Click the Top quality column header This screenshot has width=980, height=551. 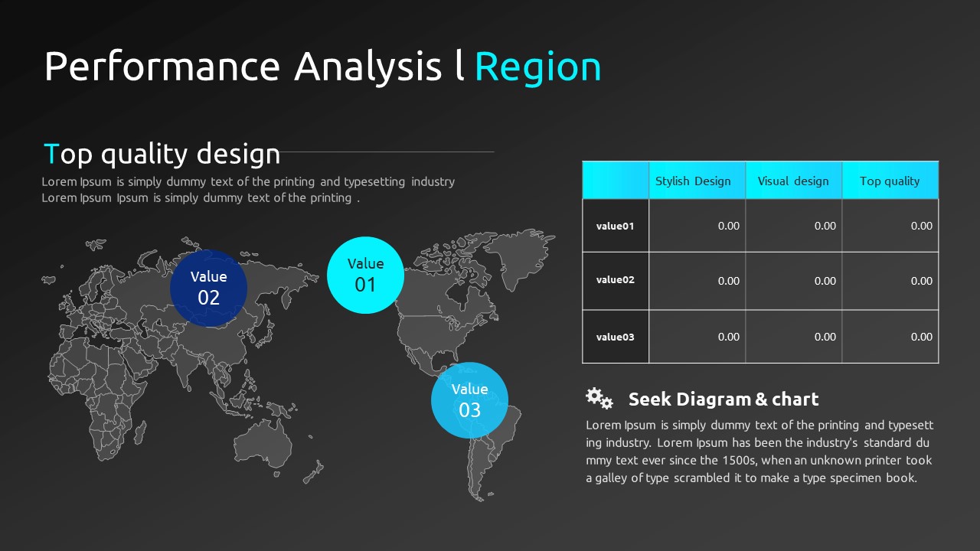coord(890,181)
